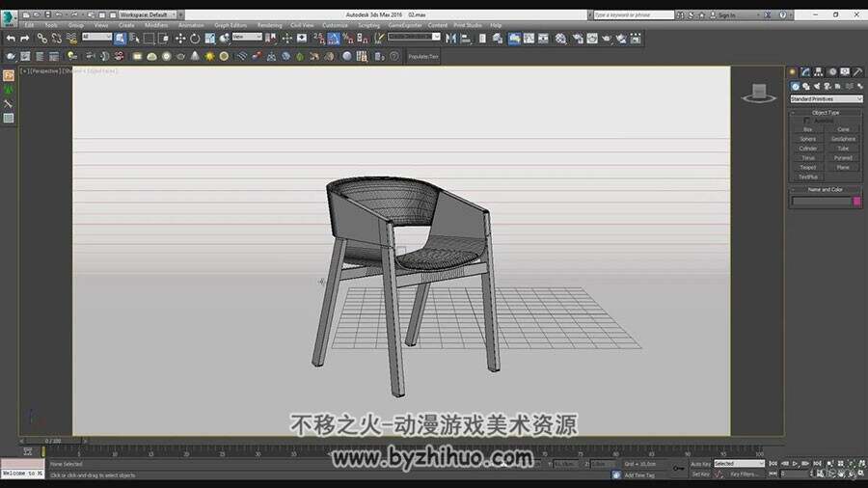
Task: Create a Plane primitive
Action: click(x=843, y=167)
